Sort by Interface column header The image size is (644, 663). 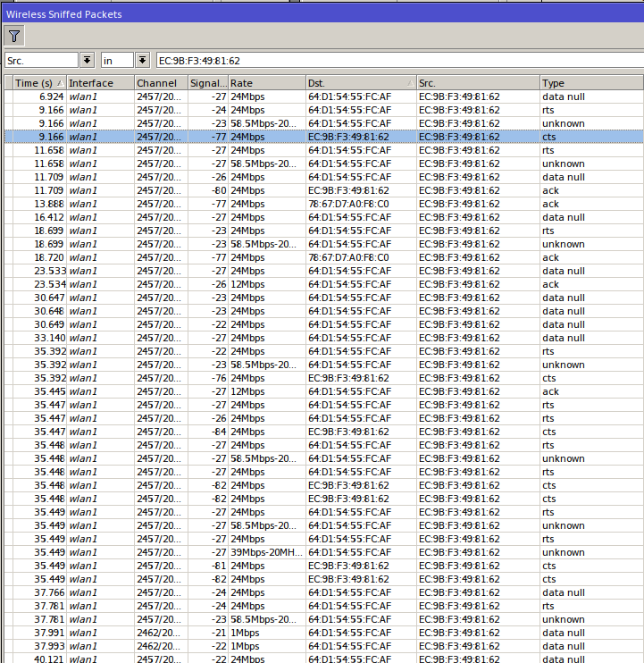tap(101, 83)
